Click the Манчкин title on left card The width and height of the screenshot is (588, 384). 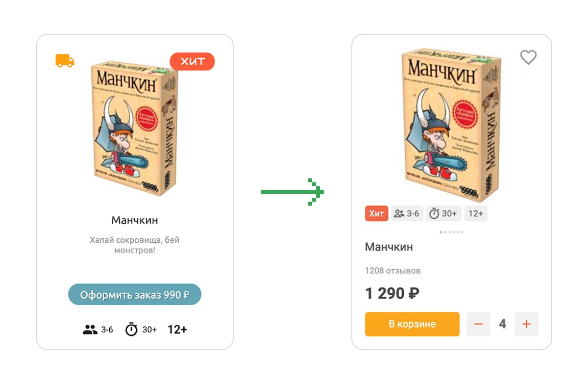pyautogui.click(x=135, y=220)
